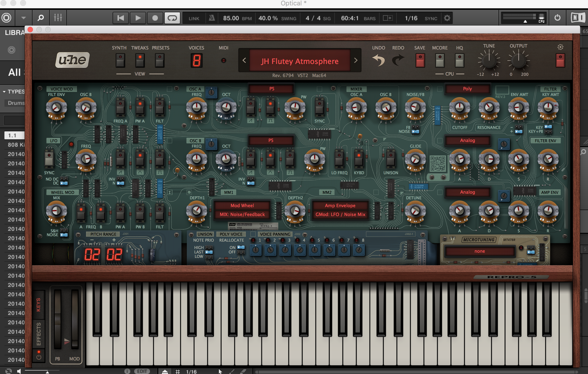The height and width of the screenshot is (374, 588).
Task: Toggle the loop button in transport
Action: coord(172,18)
